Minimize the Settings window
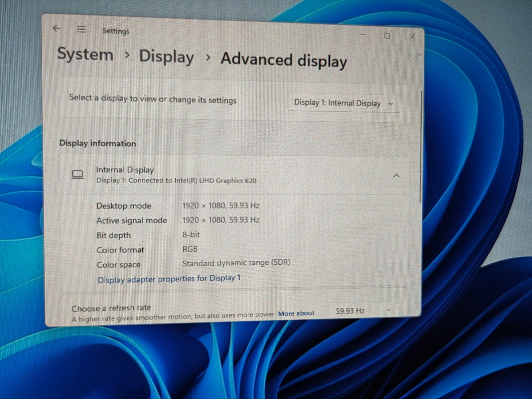Image resolution: width=532 pixels, height=399 pixels. (362, 35)
